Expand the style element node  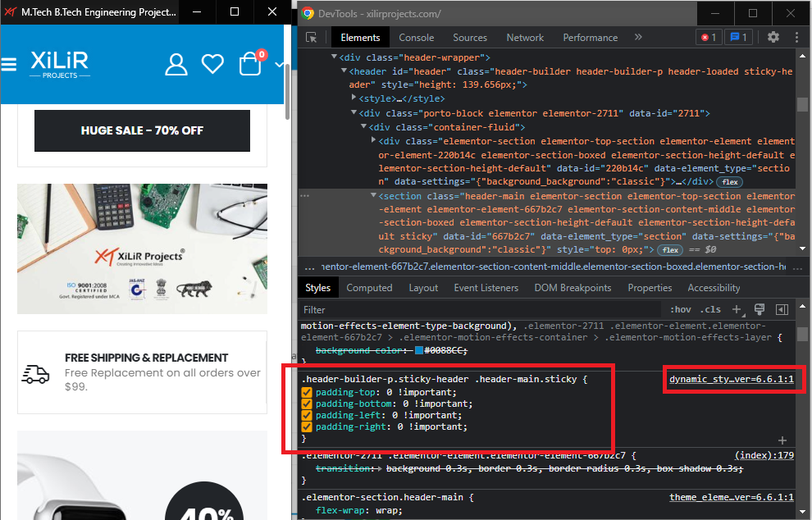click(354, 98)
